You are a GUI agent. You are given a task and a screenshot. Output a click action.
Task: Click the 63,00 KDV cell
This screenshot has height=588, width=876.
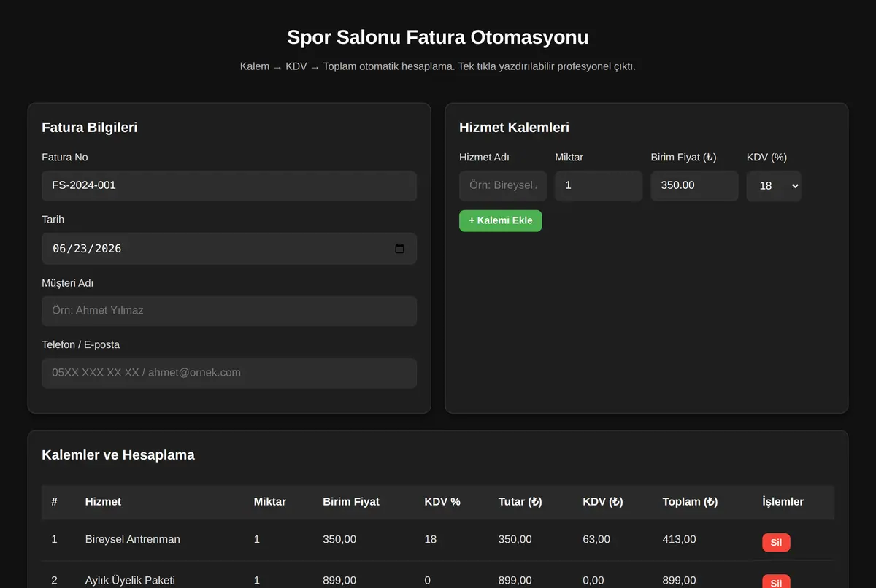pyautogui.click(x=596, y=540)
